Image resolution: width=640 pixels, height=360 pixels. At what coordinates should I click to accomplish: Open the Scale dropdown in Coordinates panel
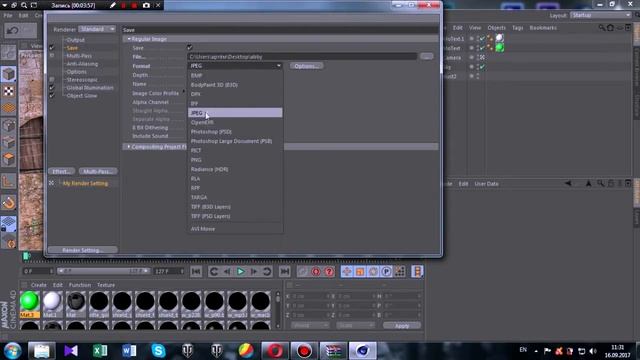coord(355,325)
